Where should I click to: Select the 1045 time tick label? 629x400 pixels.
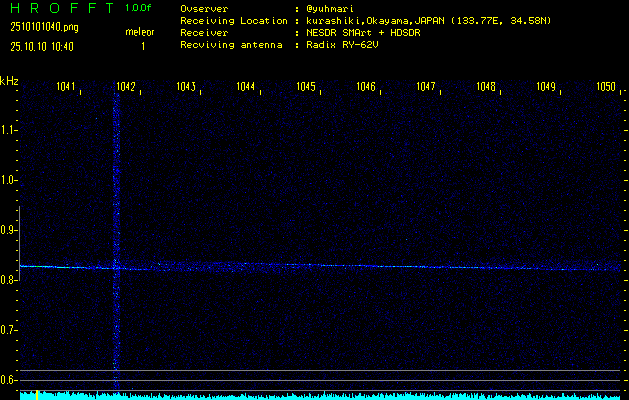[x=306, y=88]
